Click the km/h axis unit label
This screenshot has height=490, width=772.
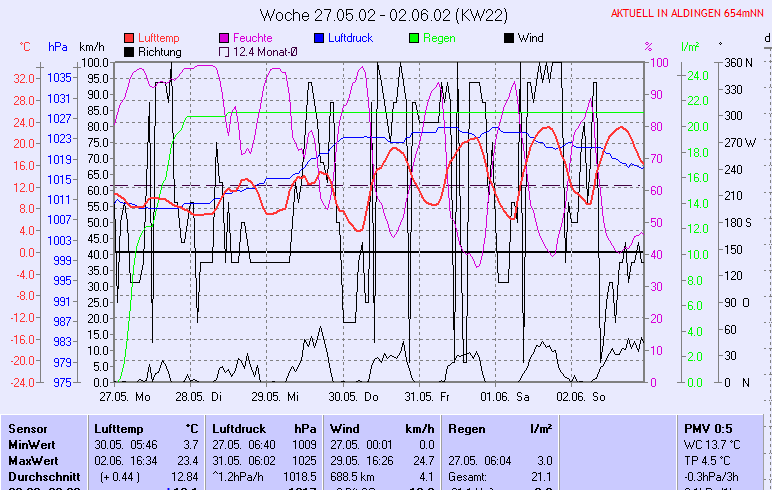point(91,47)
